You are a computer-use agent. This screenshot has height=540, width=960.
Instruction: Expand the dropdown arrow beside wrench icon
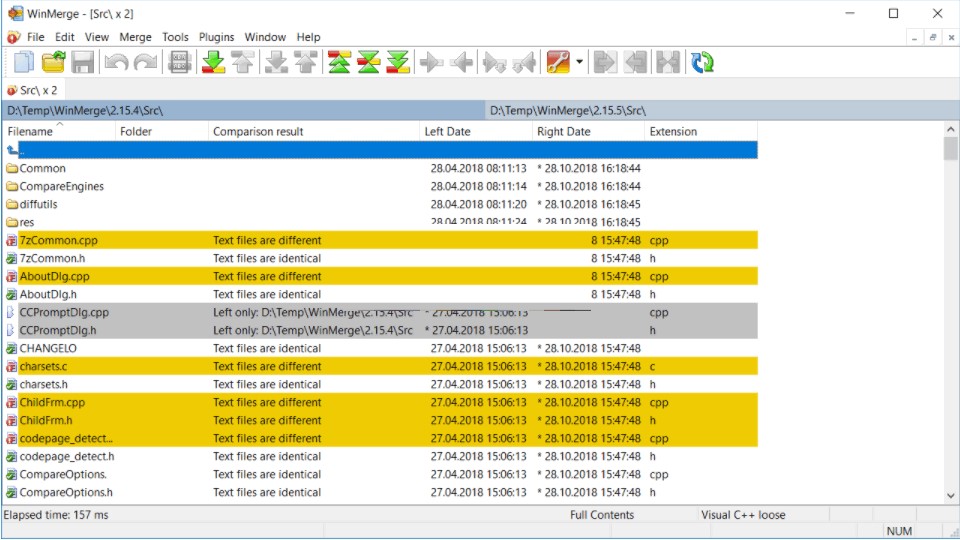579,62
